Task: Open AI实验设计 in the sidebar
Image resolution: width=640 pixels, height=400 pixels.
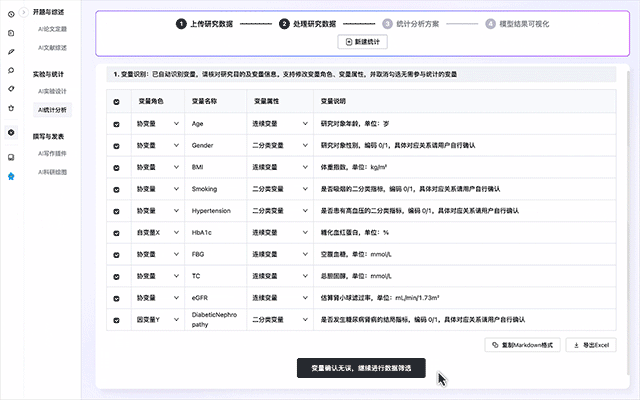Action: click(x=52, y=91)
